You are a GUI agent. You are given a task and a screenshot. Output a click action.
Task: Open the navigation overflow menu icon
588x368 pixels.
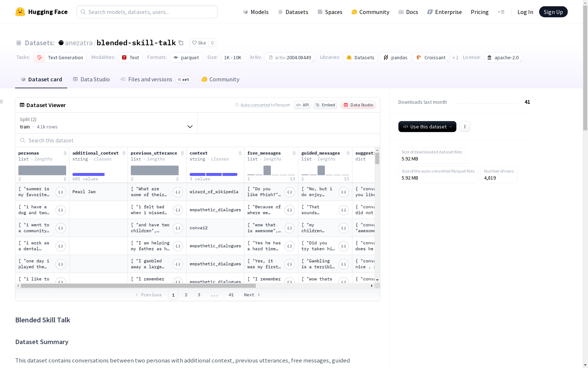[x=501, y=12]
